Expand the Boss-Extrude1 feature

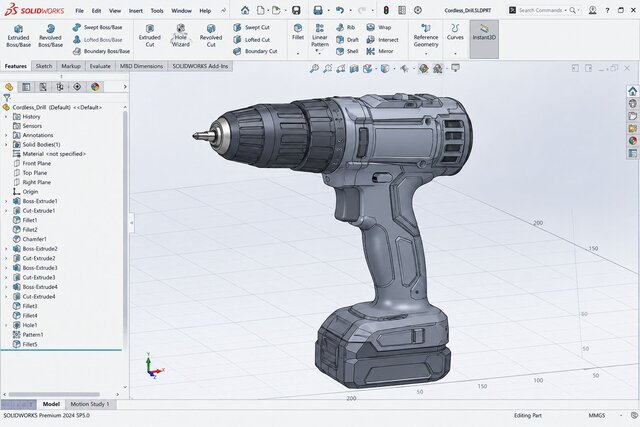(6, 201)
